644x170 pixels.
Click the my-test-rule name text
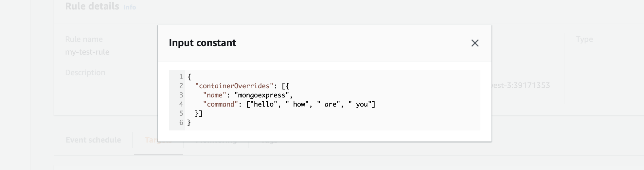point(87,52)
